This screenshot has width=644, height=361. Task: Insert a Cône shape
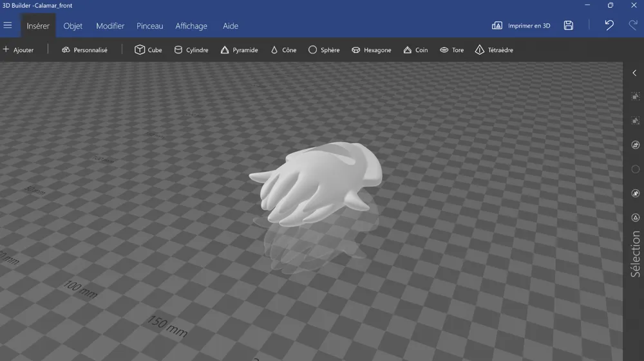(x=283, y=50)
